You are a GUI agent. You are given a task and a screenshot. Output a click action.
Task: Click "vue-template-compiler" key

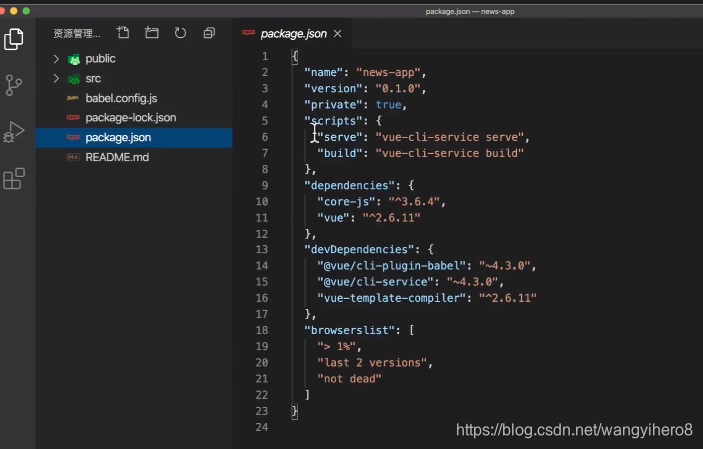click(x=391, y=298)
